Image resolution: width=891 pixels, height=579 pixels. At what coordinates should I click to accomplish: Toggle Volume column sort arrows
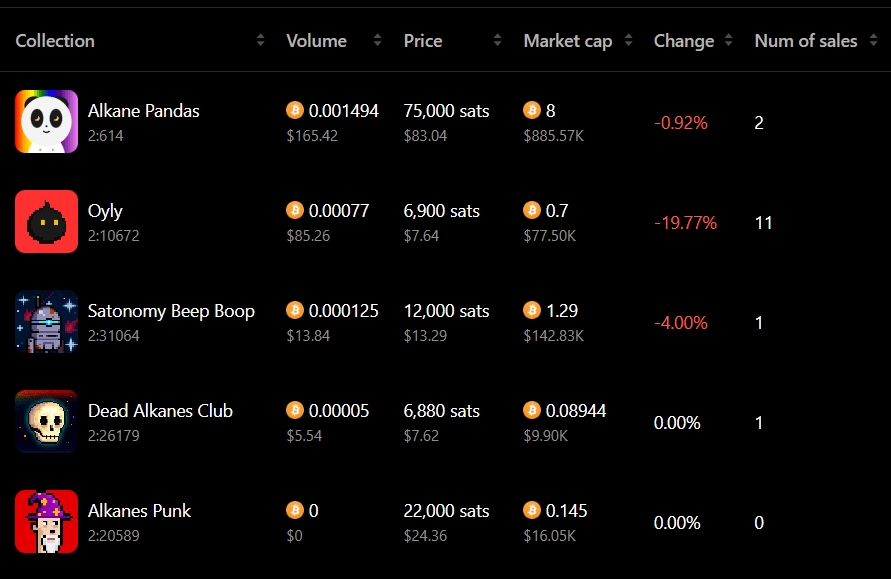click(377, 40)
